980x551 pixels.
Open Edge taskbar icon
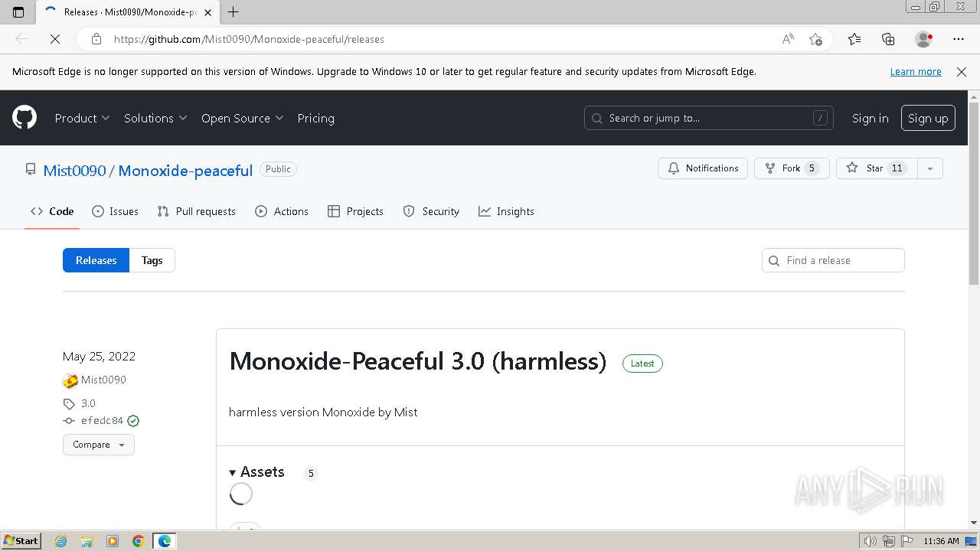click(165, 541)
